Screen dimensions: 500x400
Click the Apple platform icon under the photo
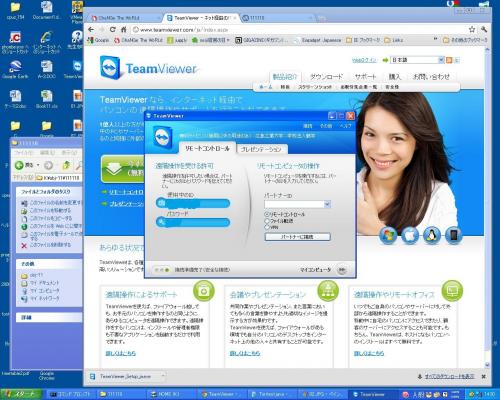(x=410, y=235)
